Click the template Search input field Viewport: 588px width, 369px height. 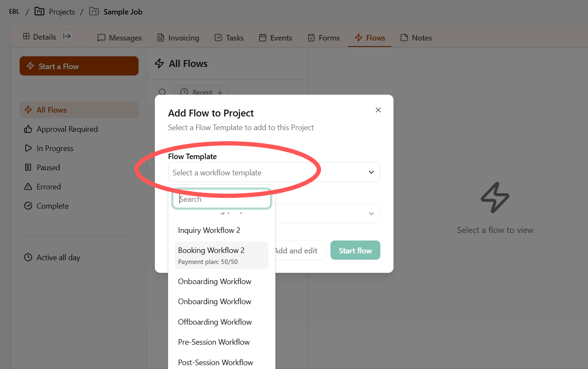point(222,199)
